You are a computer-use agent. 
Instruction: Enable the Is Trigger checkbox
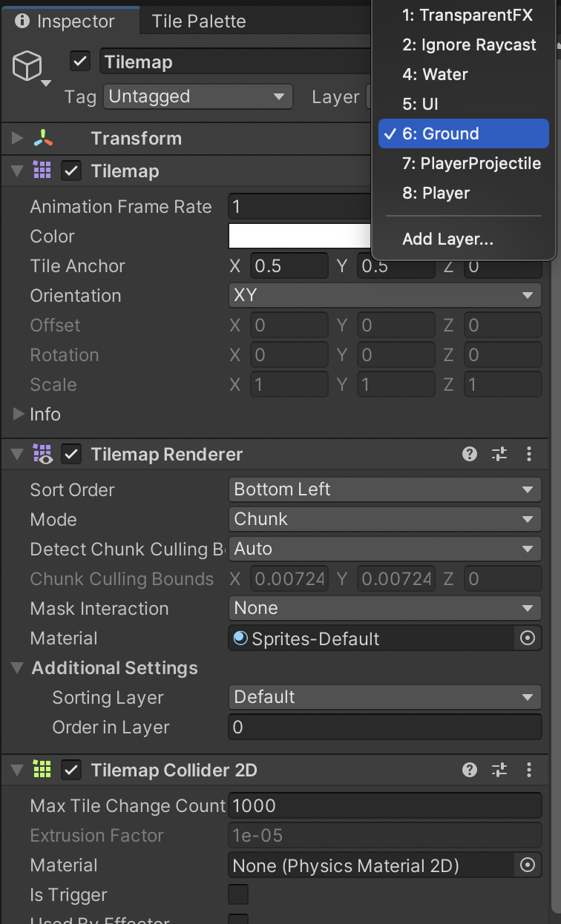pos(238,894)
